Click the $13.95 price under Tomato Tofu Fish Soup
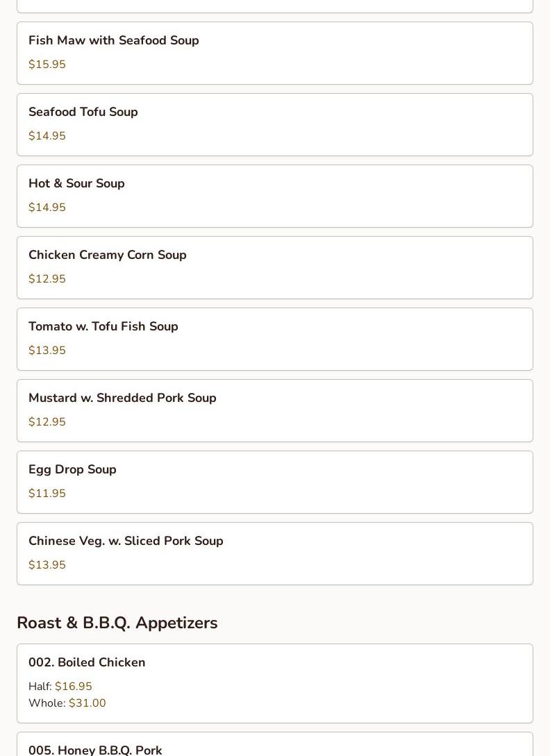550x756 pixels. 47,350
